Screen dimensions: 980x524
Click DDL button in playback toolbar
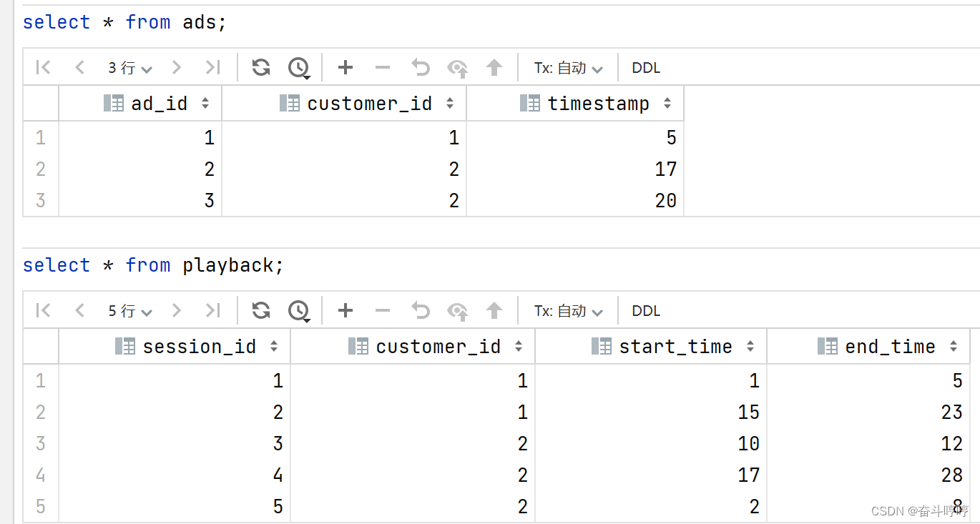click(x=646, y=311)
